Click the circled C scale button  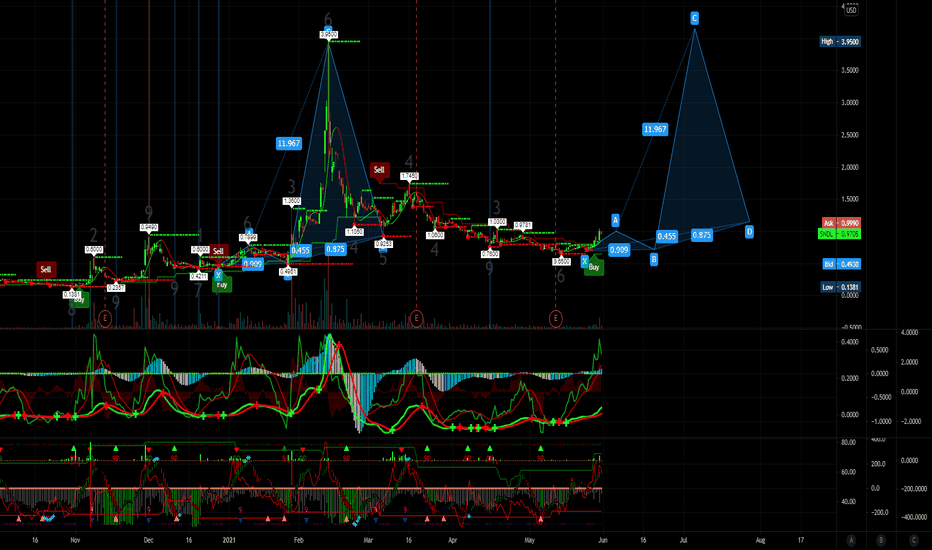914,540
